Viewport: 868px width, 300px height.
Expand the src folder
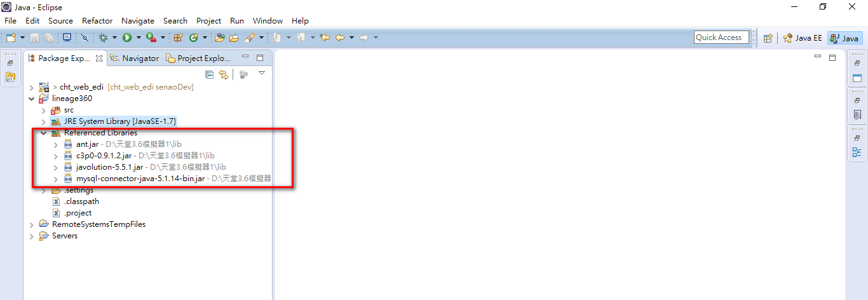click(x=43, y=110)
